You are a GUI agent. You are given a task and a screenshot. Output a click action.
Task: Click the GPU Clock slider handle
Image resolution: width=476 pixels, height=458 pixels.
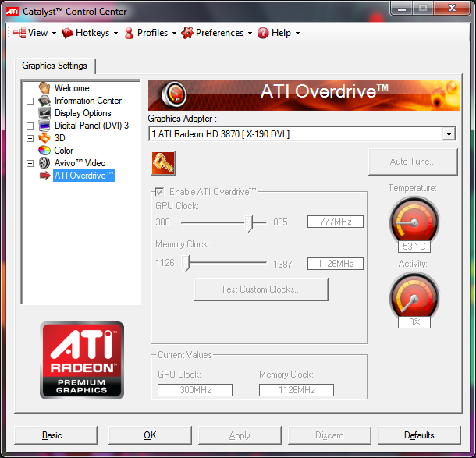tap(249, 224)
